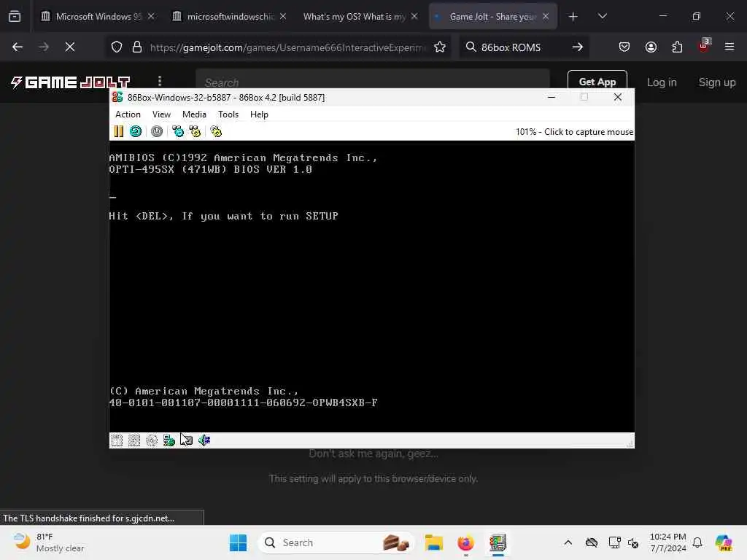Go back to the previous page

(x=18, y=47)
